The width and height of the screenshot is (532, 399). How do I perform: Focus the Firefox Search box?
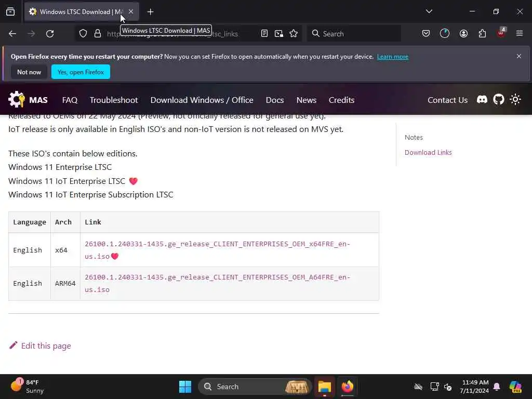pos(354,34)
